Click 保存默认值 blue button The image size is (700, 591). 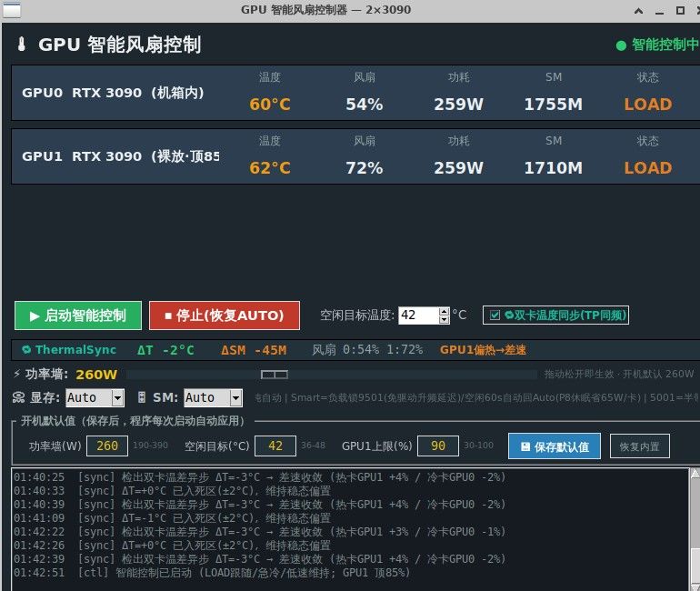coord(555,446)
